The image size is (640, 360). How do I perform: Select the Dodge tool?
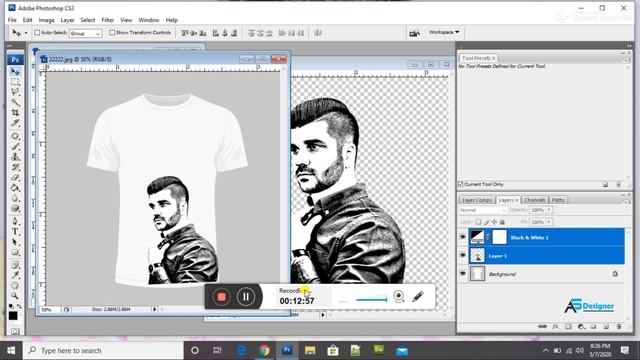pos(15,208)
